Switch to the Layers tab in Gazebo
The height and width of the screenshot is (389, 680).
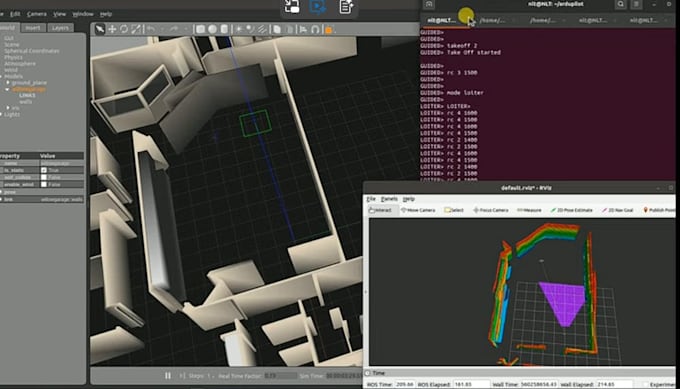tap(60, 28)
